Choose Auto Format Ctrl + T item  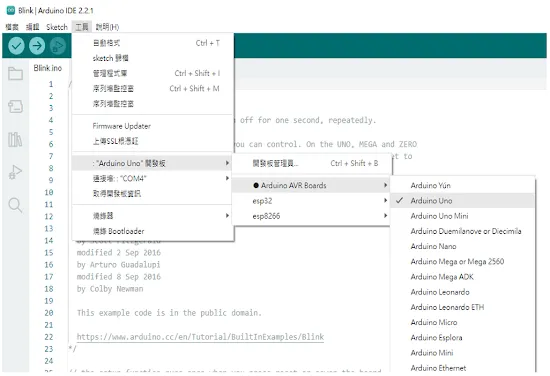pyautogui.click(x=153, y=43)
